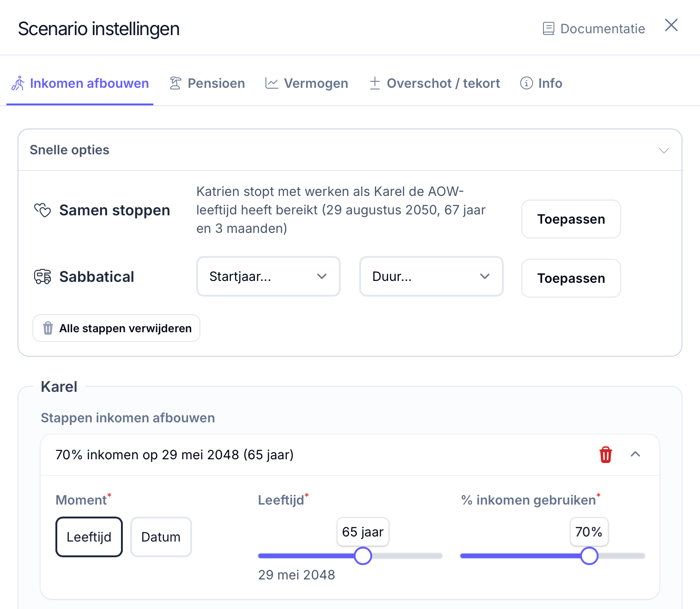Click the Vermogen chart icon
This screenshot has height=609, width=700.
(x=272, y=83)
